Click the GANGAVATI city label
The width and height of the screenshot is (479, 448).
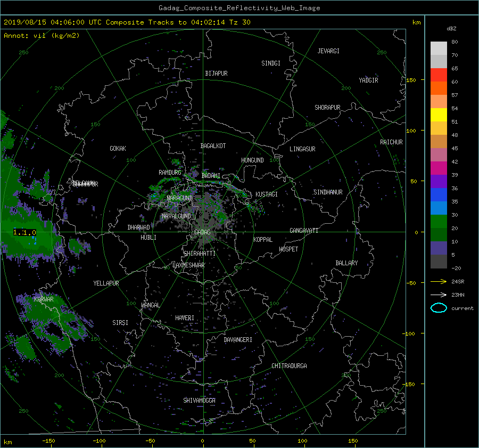coord(304,230)
